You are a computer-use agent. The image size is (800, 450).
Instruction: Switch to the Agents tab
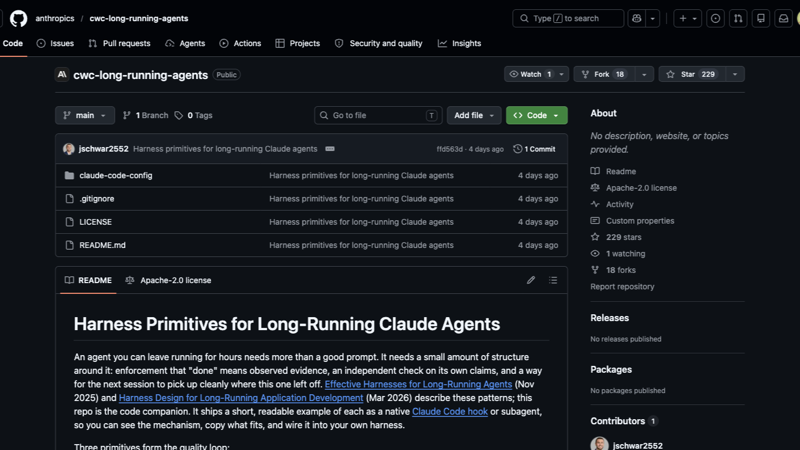coord(185,43)
